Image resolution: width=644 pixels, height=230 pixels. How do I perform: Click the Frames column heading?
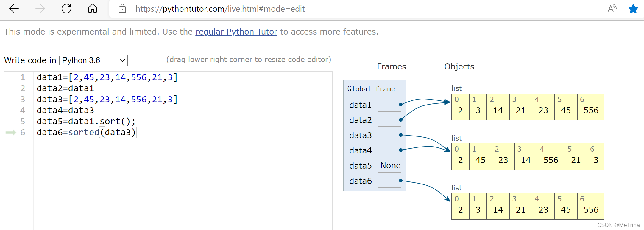(391, 66)
